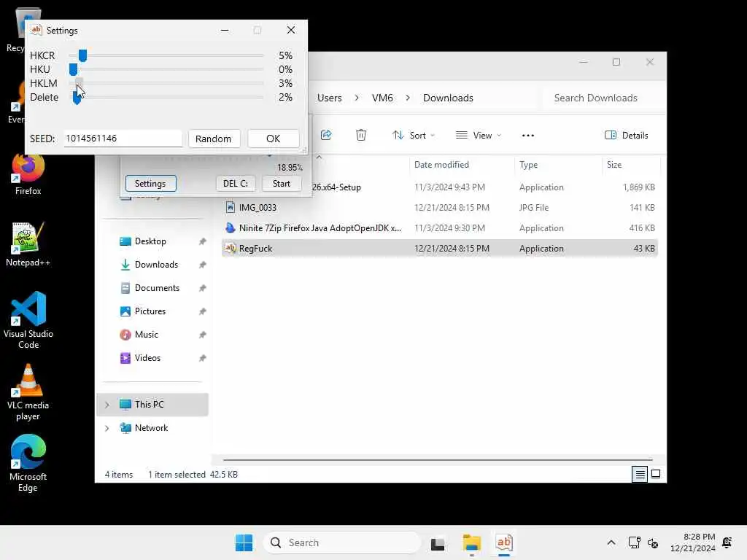Screen dimensions: 747x560
Task: Select This PC in the sidebar
Action: [152, 405]
